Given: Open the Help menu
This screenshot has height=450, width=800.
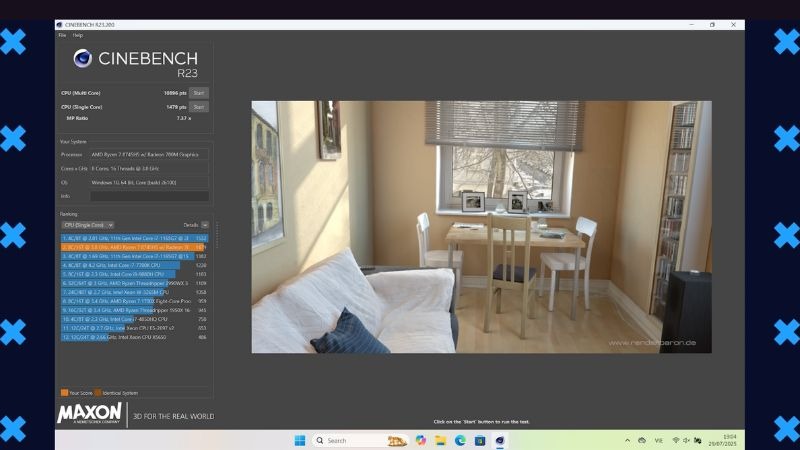Looking at the screenshot, I should (x=78, y=35).
